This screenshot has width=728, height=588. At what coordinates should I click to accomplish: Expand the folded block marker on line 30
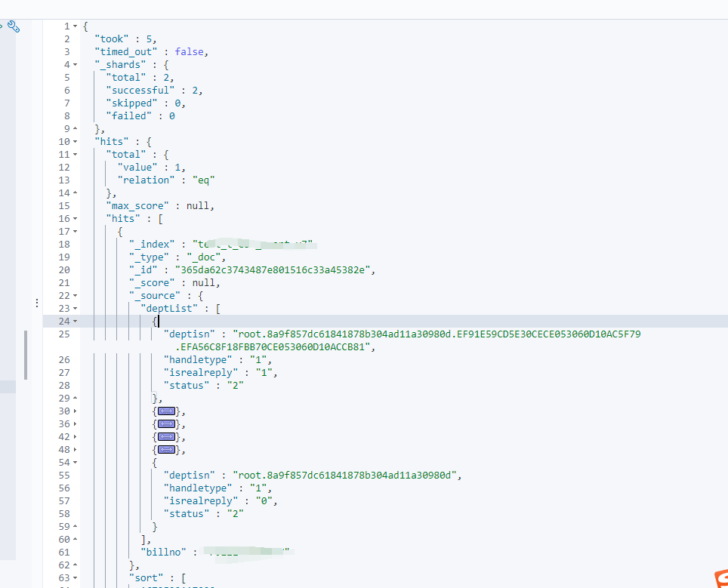coord(166,411)
